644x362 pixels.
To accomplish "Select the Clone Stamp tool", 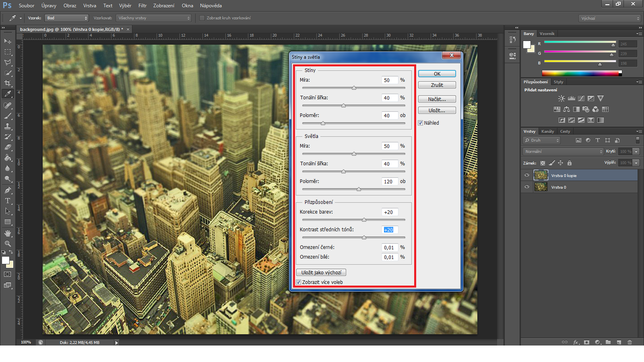I will point(8,126).
